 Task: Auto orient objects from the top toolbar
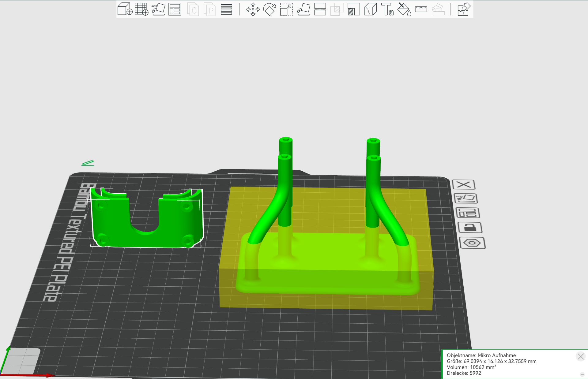(x=158, y=9)
